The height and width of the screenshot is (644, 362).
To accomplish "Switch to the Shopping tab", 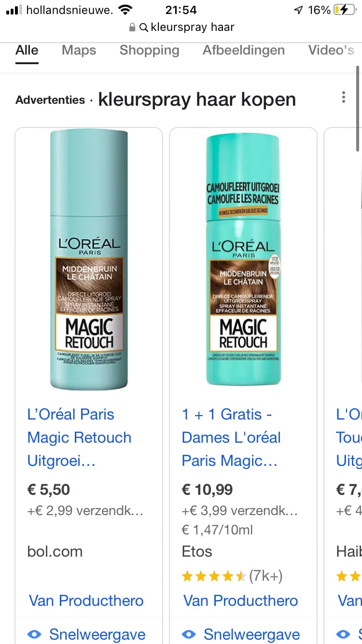I will click(149, 50).
